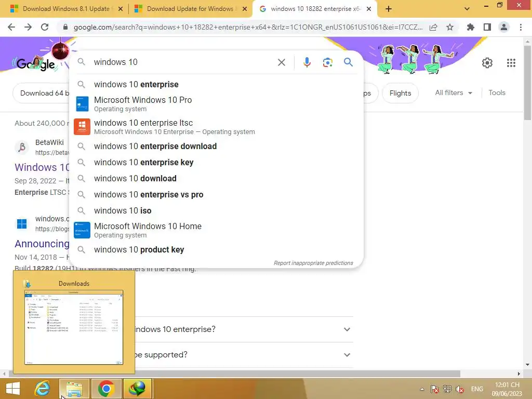Screen dimensions: 532x399
Task: Switch ENG input language
Action: pyautogui.click(x=477, y=389)
